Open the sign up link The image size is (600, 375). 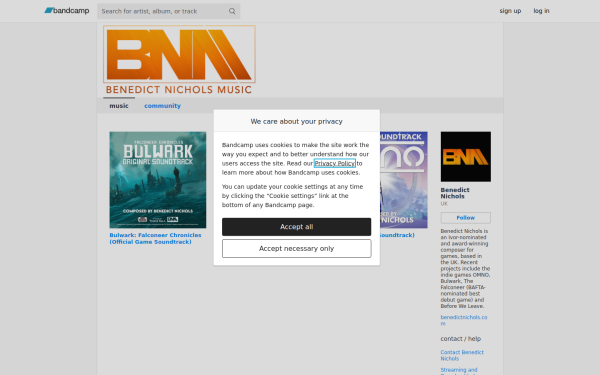click(x=510, y=11)
